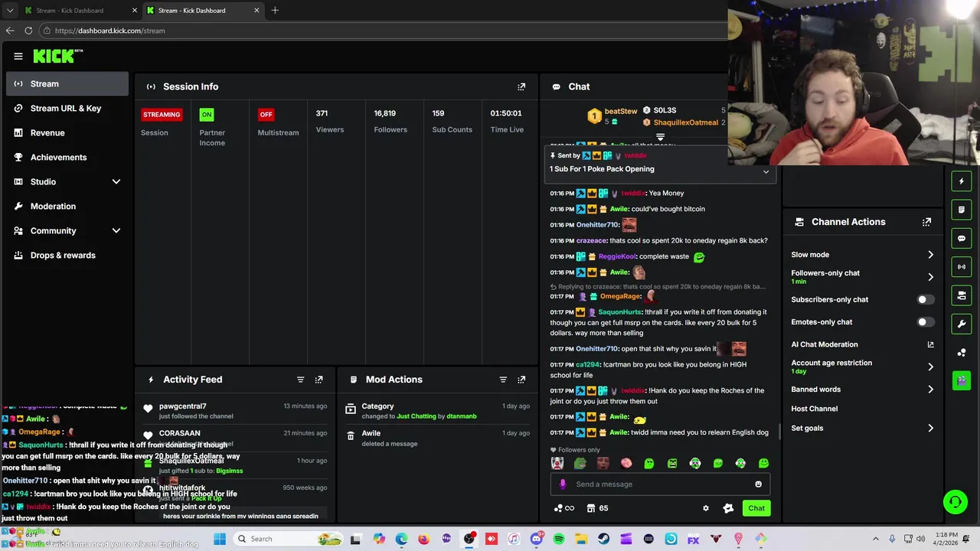This screenshot has height=551, width=980.
Task: Expand the Community section chevron
Action: point(116,231)
